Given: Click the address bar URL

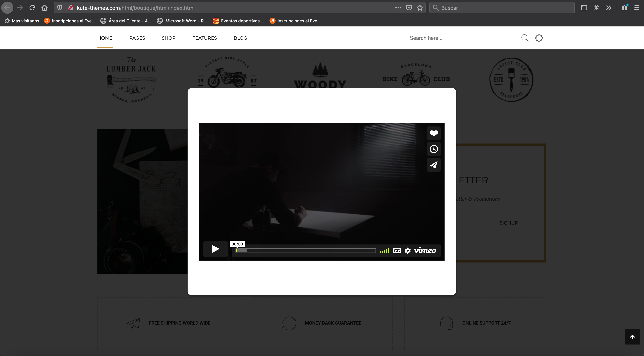Looking at the screenshot, I should (x=136, y=8).
